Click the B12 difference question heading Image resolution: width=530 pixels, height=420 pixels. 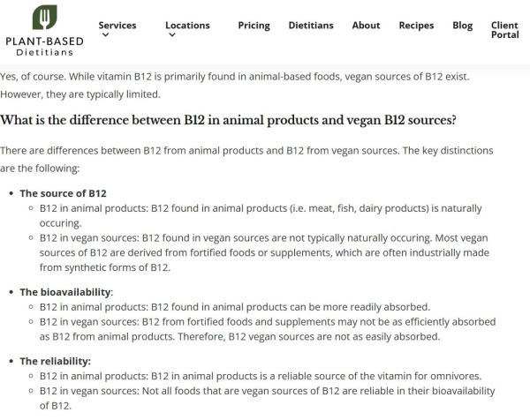(228, 120)
